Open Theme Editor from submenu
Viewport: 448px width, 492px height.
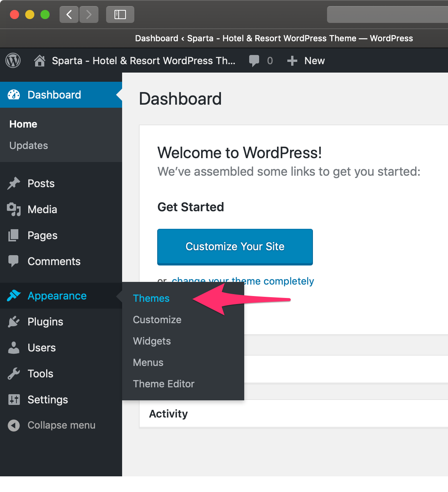(164, 384)
